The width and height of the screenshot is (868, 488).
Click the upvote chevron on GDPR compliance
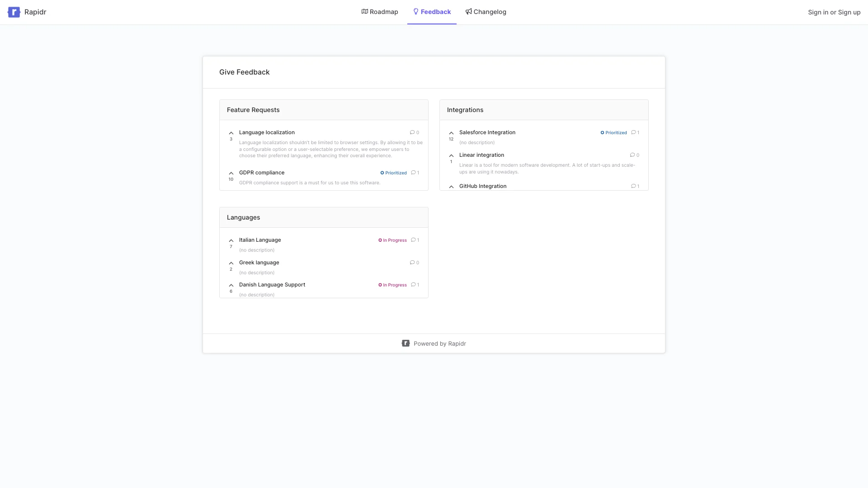(231, 173)
